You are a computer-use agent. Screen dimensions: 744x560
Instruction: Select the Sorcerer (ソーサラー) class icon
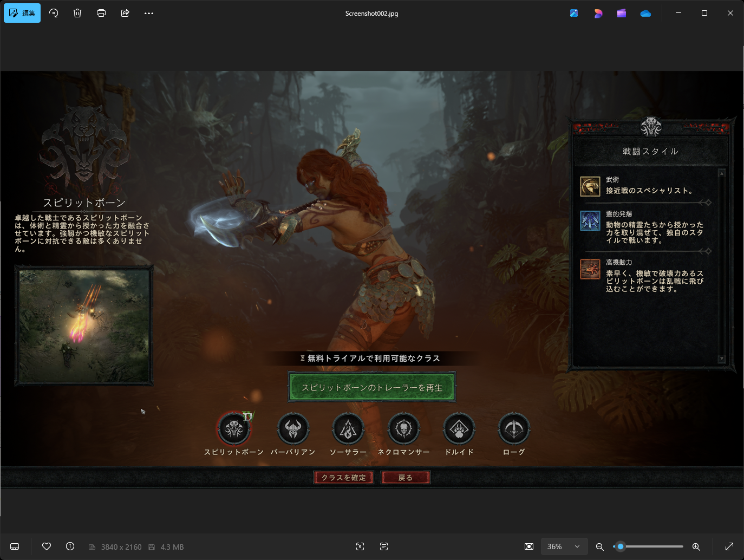pos(348,428)
